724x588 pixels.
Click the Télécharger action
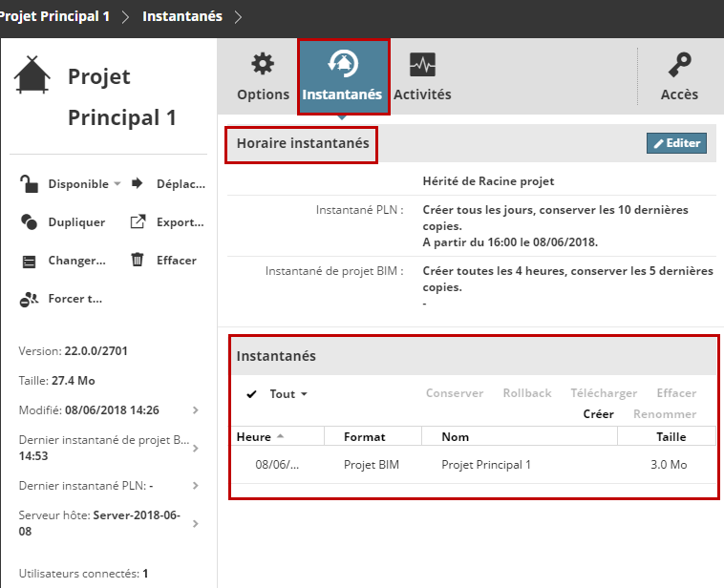tap(604, 393)
